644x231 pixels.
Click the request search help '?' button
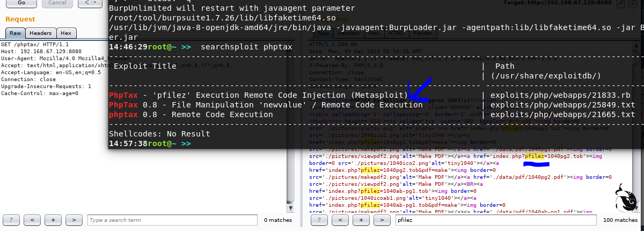tap(11, 220)
